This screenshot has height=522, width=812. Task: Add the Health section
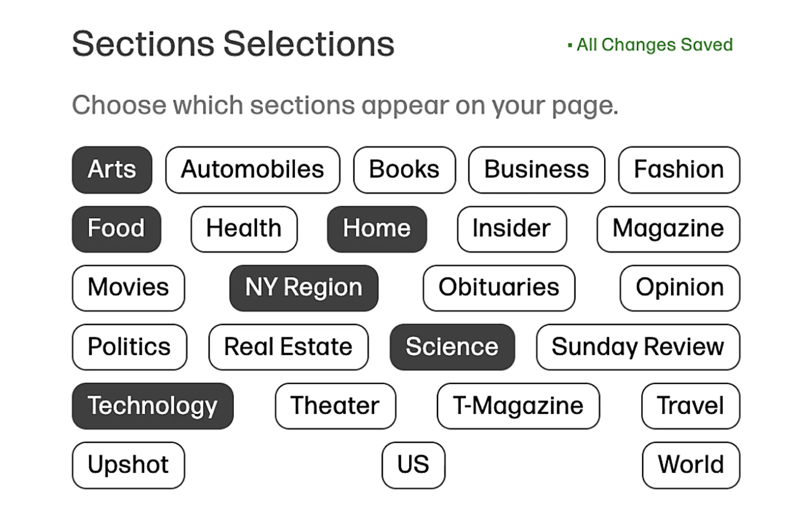click(x=244, y=229)
